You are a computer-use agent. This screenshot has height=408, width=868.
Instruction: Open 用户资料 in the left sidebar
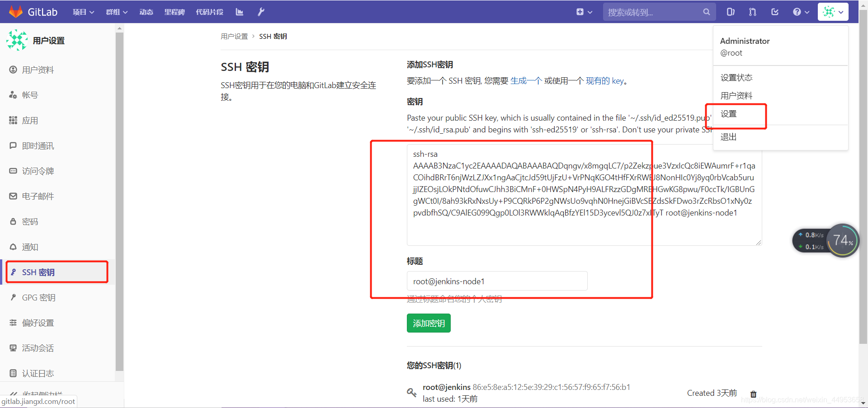[x=38, y=70]
